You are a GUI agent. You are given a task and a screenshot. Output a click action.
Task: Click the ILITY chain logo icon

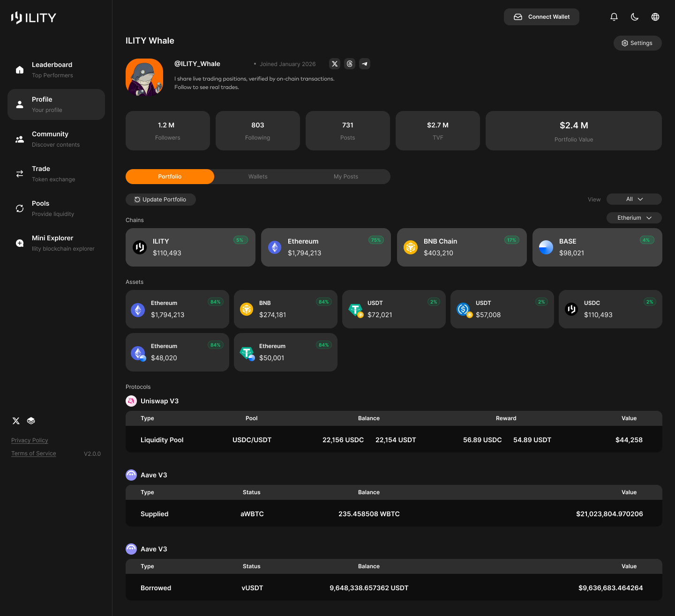pyautogui.click(x=140, y=247)
